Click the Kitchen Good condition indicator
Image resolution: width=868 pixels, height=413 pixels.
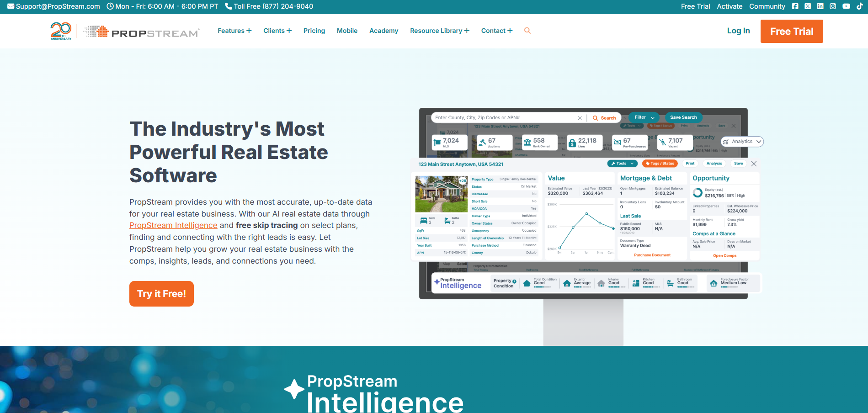point(645,283)
